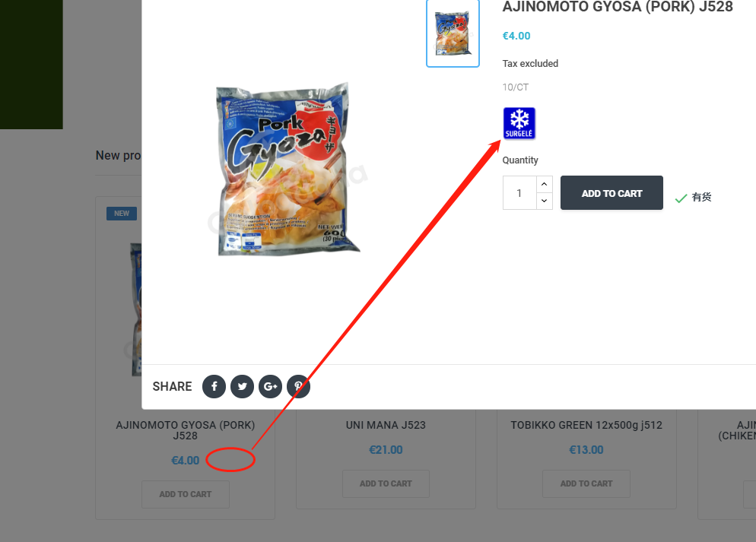The width and height of the screenshot is (756, 542).
Task: Click the dark Add to Cart button
Action: (x=611, y=193)
